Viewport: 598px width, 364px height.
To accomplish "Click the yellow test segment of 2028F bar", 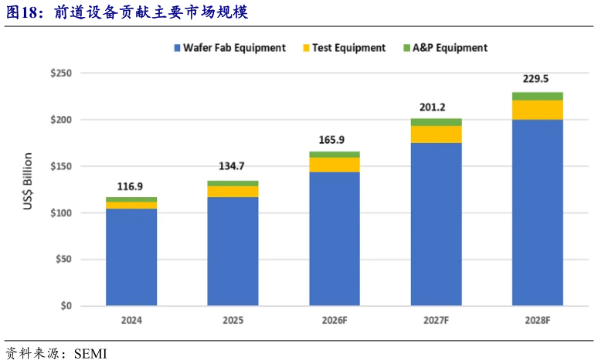I will coord(538,111).
